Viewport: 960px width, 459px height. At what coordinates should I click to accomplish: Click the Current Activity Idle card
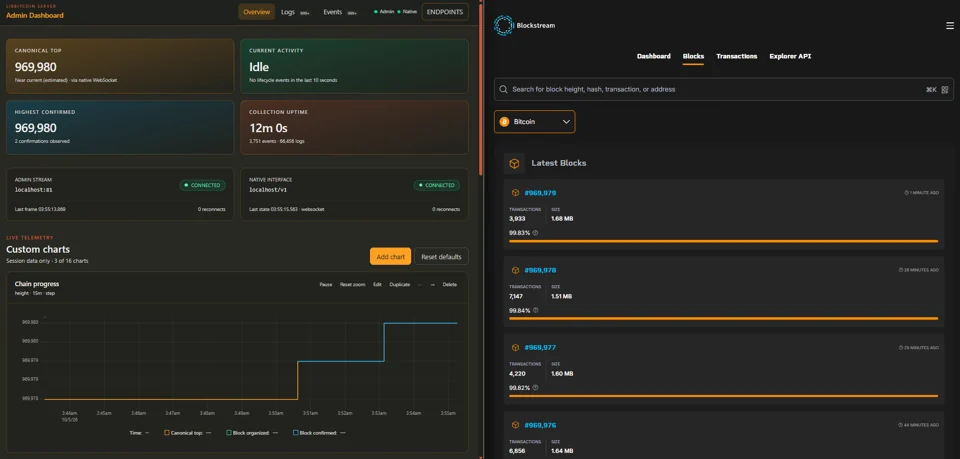click(x=354, y=65)
